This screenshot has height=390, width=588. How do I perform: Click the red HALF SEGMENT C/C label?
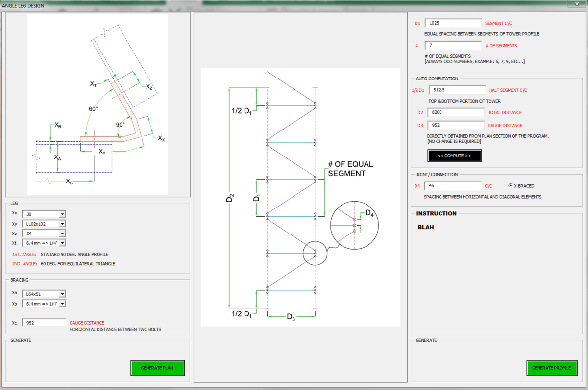pyautogui.click(x=508, y=90)
